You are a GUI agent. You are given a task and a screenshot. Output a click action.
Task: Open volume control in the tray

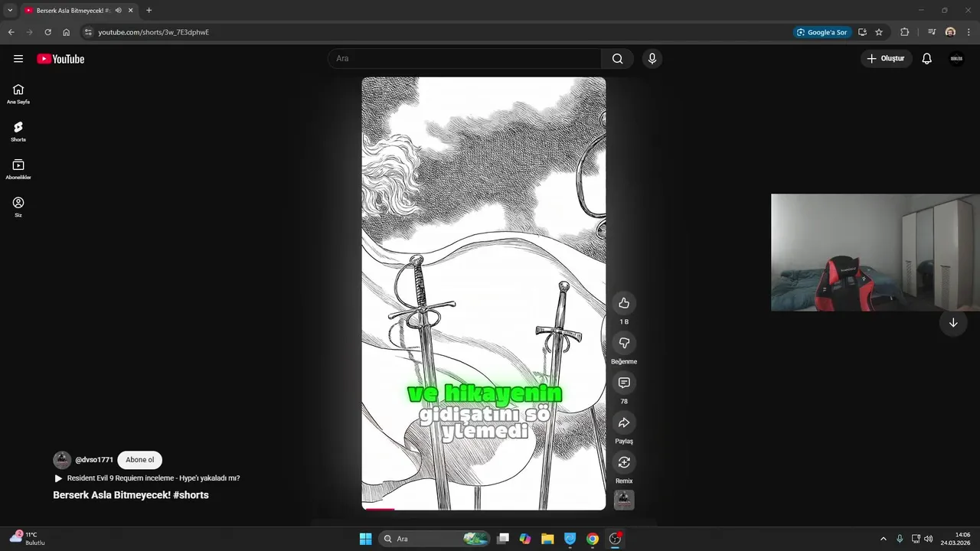pyautogui.click(x=929, y=539)
